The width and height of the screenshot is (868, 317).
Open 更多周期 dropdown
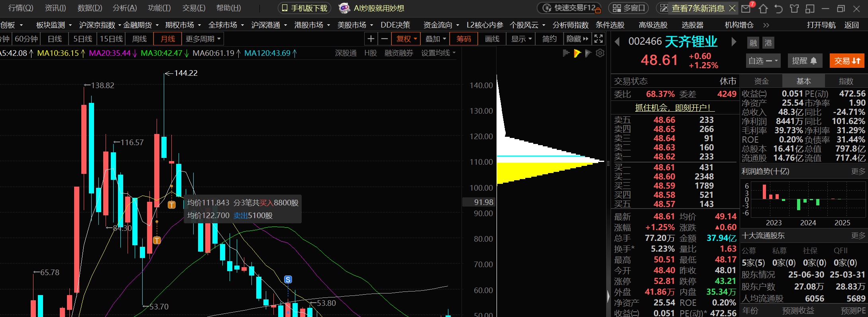coord(203,39)
